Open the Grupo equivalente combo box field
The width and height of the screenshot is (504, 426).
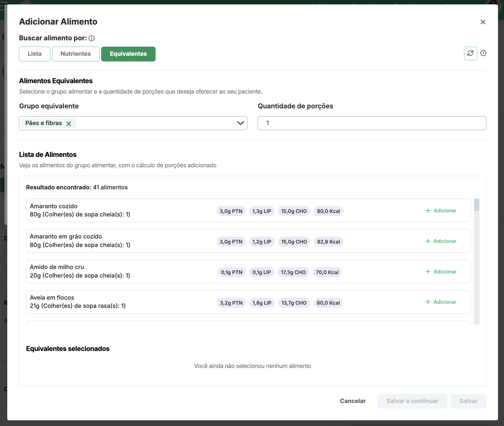pos(154,123)
